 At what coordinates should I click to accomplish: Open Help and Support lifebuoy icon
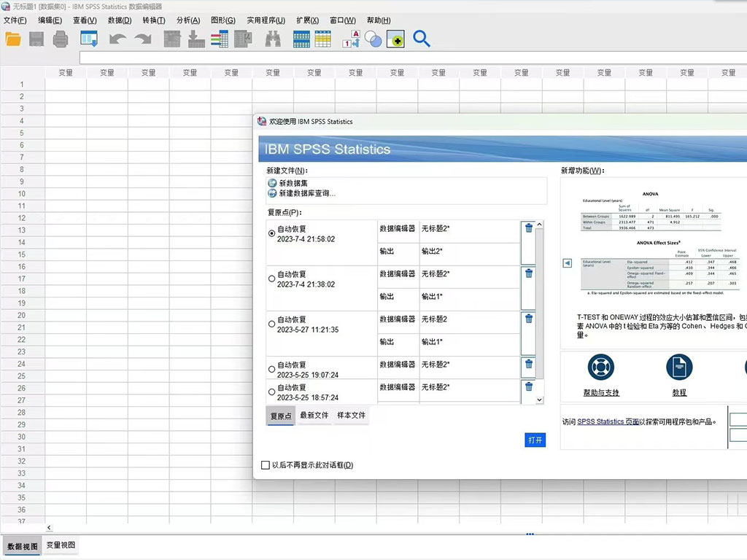601,367
